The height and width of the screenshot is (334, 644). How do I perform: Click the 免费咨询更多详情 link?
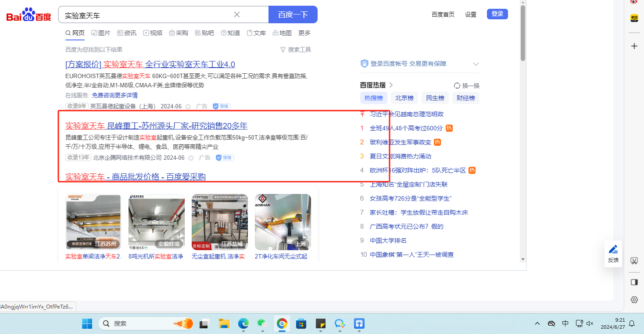(x=114, y=95)
